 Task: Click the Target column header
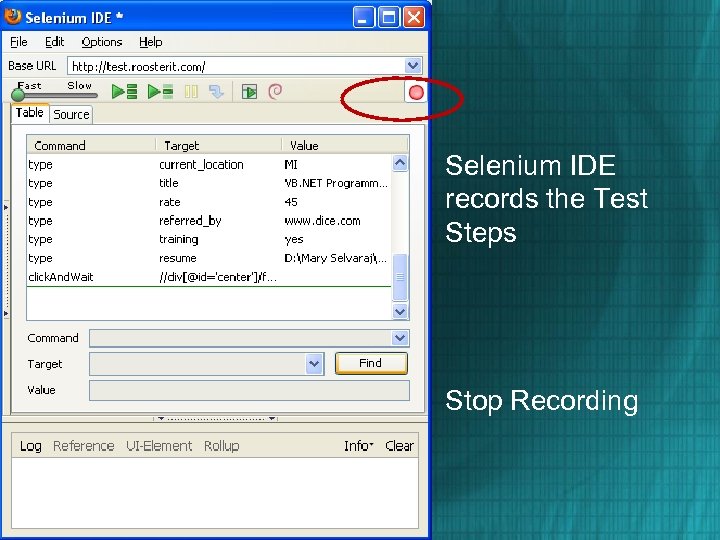[x=219, y=146]
